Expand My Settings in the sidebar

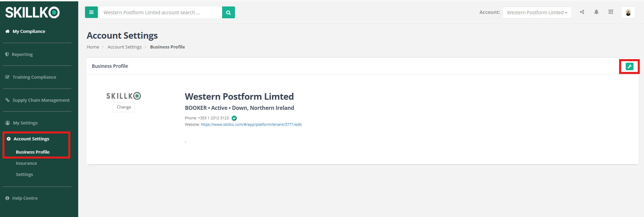[25, 123]
